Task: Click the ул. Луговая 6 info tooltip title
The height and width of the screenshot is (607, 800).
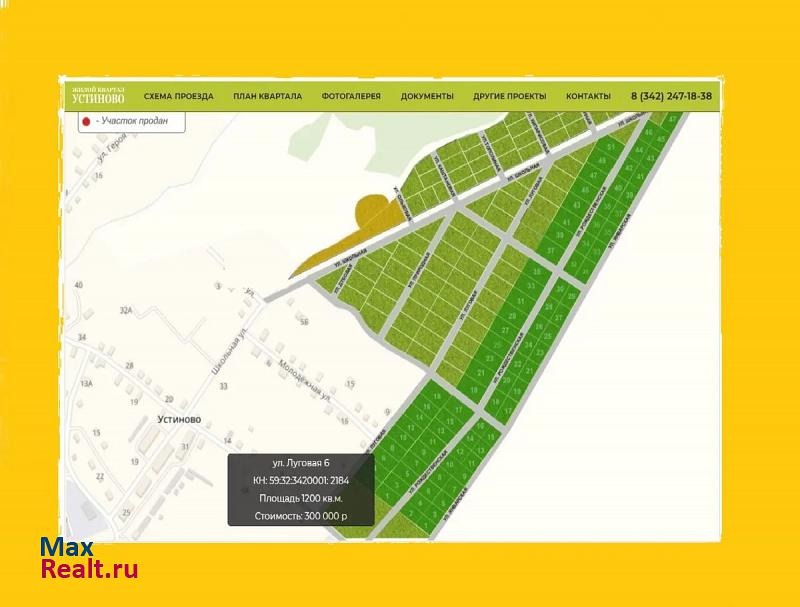Action: tap(301, 463)
